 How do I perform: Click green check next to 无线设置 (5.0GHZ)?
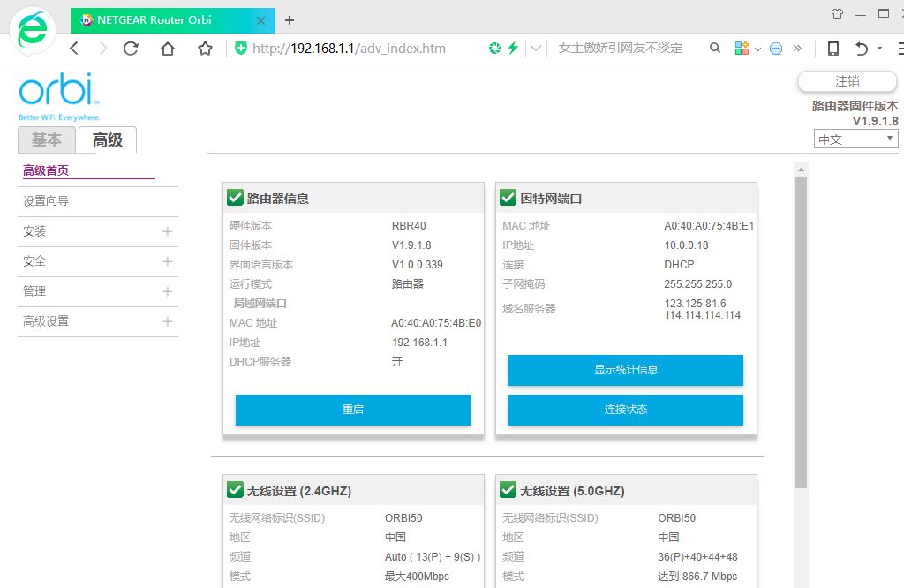[508, 490]
